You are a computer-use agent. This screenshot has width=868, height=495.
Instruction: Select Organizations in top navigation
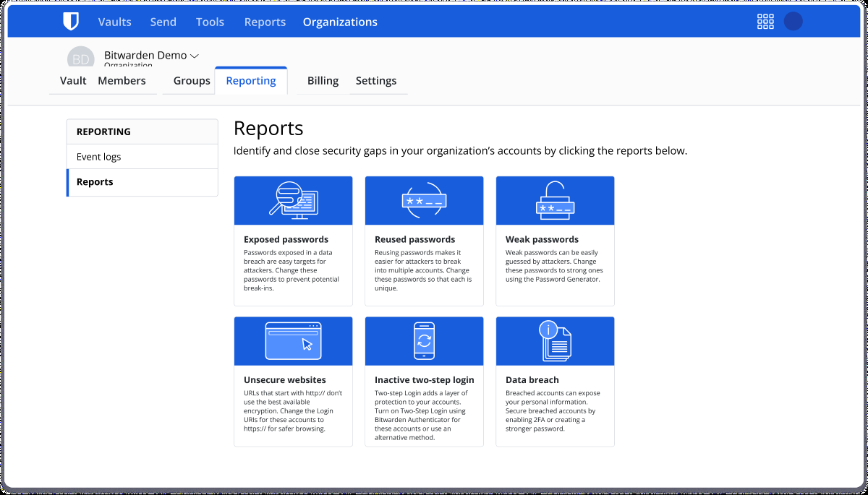click(340, 22)
